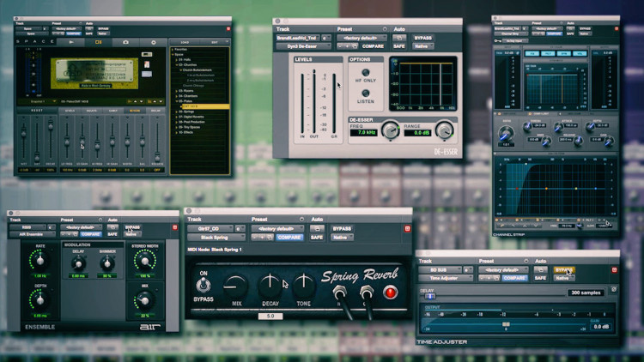644x362 pixels.
Task: Open automation enable icon in Black Spring window
Action: click(317, 229)
